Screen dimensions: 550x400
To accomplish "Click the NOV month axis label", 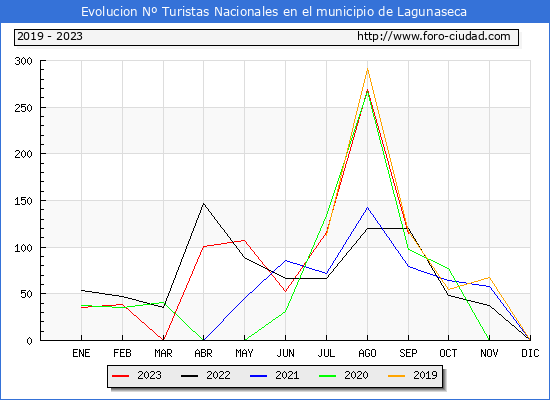I will 489,353.
